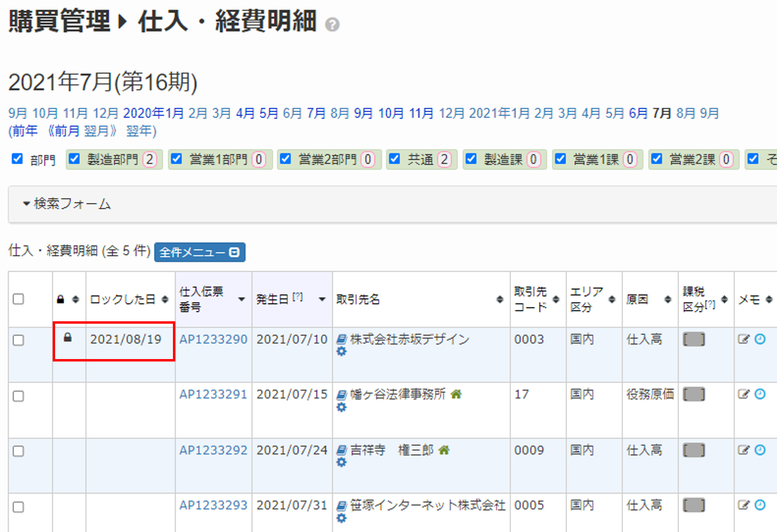The image size is (777, 532).
Task: Sort by 原因 column
Action: [668, 299]
